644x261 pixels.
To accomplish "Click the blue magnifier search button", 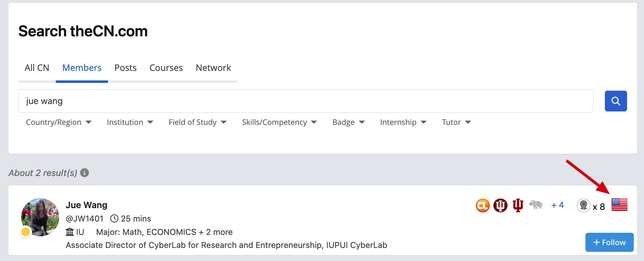I will click(x=616, y=101).
